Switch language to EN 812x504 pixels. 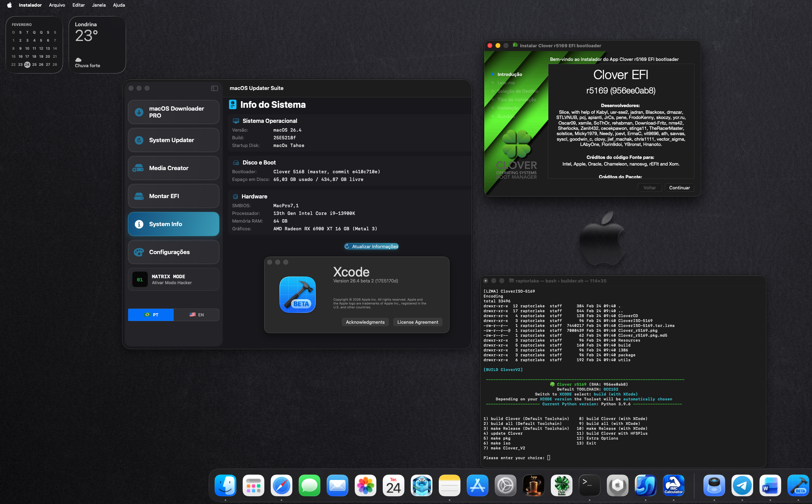pyautogui.click(x=196, y=315)
